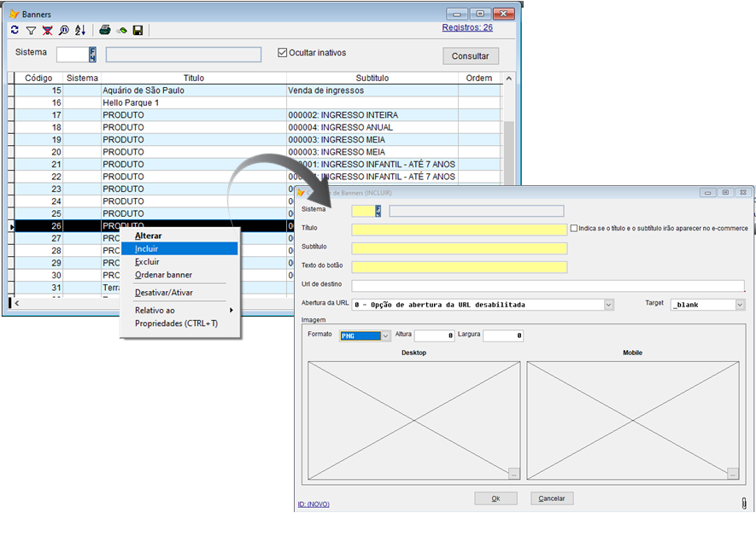This screenshot has height=548, width=756.
Task: Click the save floppy disk icon
Action: 138,30
